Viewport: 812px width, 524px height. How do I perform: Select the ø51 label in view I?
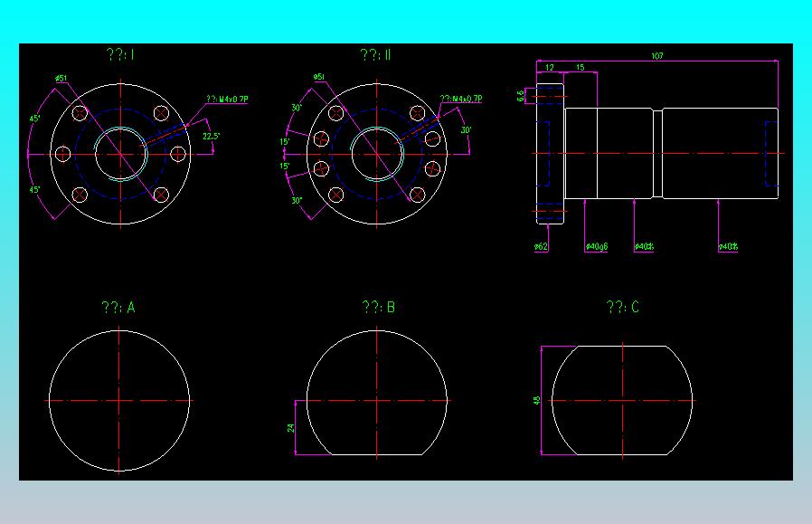pos(61,78)
